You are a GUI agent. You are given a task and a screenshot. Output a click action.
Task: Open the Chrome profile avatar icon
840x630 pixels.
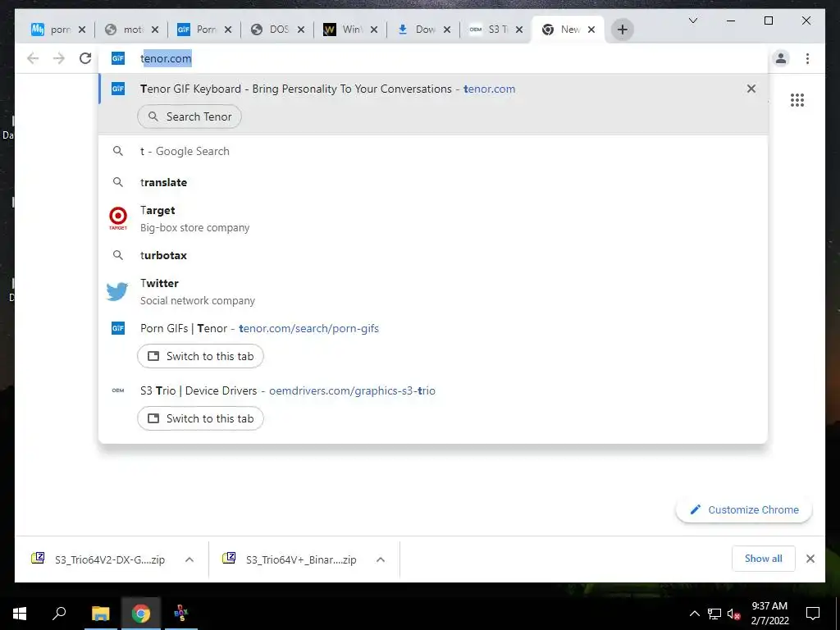[781, 58]
